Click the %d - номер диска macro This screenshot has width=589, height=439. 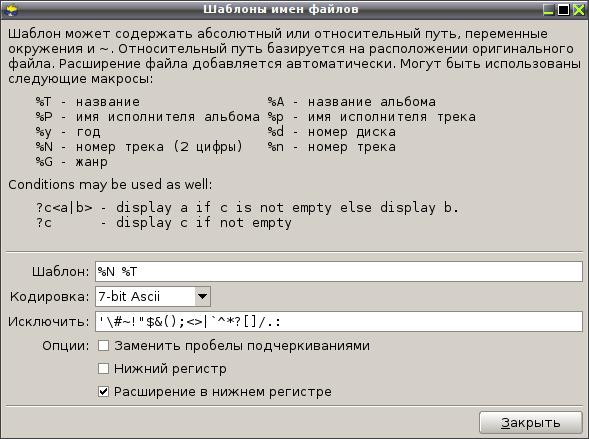tap(332, 132)
